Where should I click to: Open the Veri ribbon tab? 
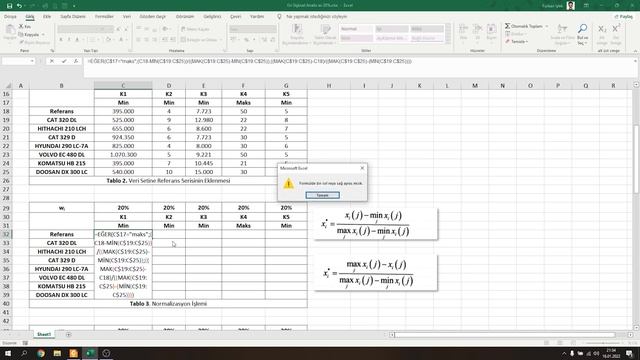pyautogui.click(x=127, y=17)
